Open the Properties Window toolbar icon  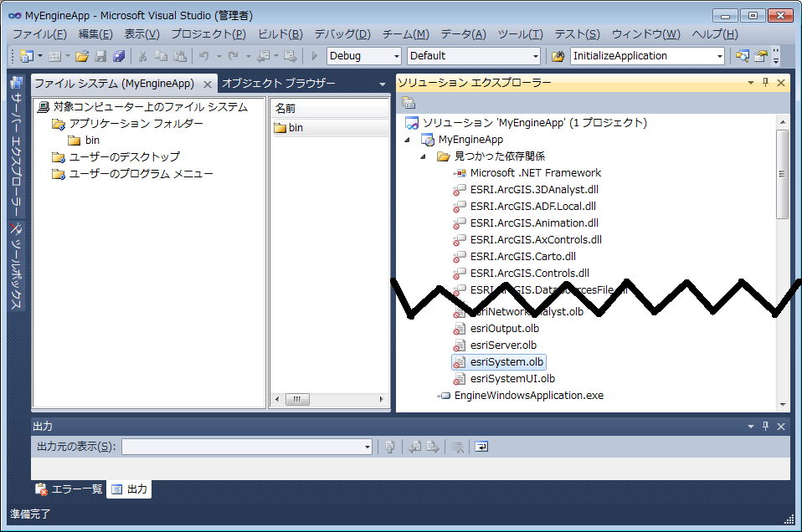[761, 56]
